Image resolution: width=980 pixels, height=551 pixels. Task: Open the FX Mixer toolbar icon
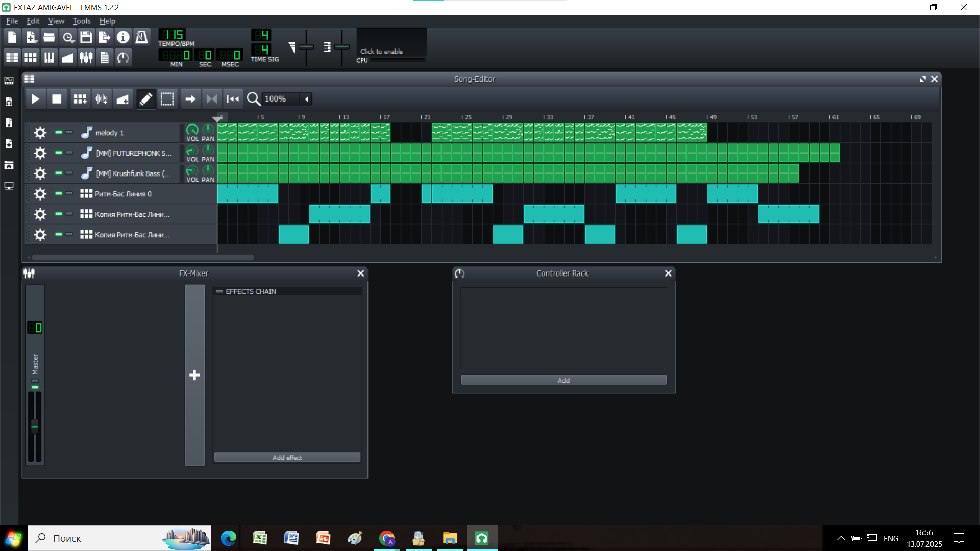click(86, 57)
